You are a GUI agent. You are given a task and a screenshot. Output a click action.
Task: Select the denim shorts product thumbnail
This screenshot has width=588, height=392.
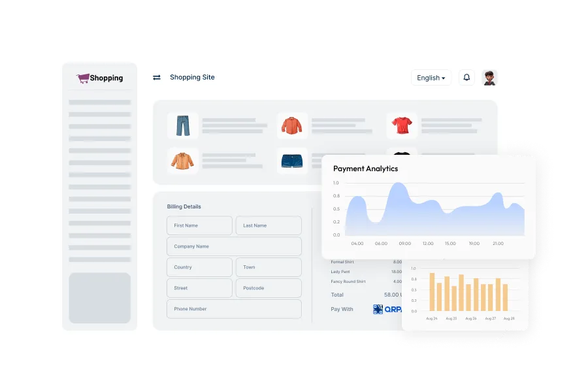292,161
